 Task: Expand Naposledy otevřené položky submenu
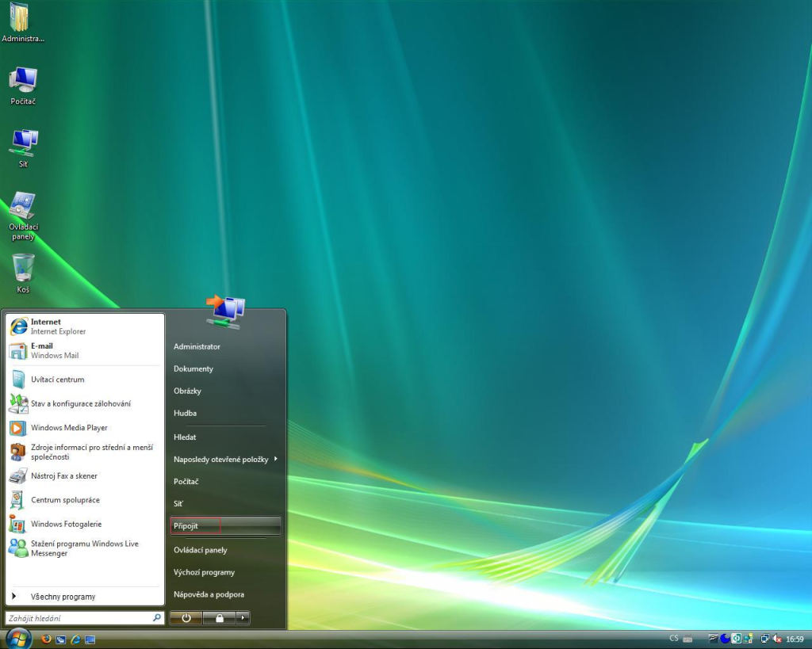click(x=226, y=459)
